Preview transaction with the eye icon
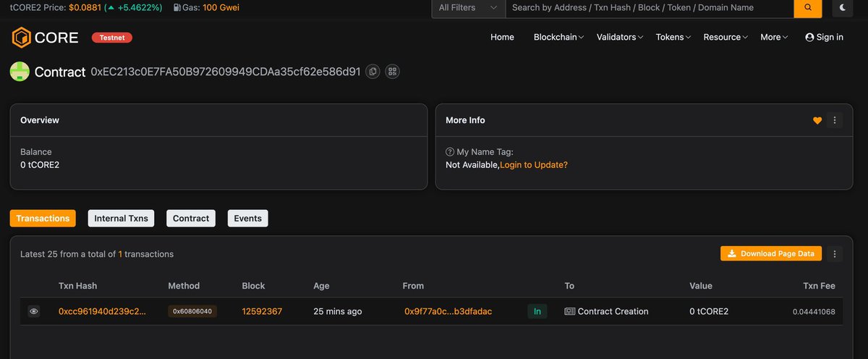 (x=33, y=311)
